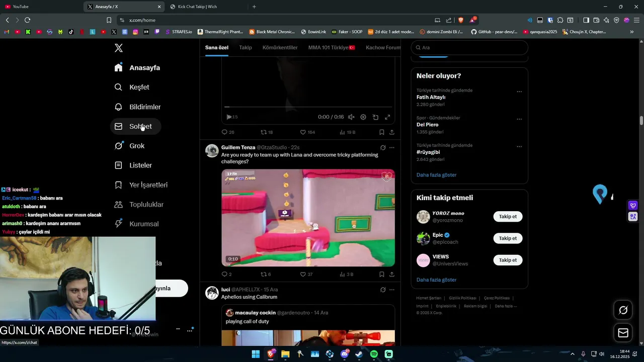Switch to Kachow Forum tab
The image size is (644, 362).
point(383,48)
